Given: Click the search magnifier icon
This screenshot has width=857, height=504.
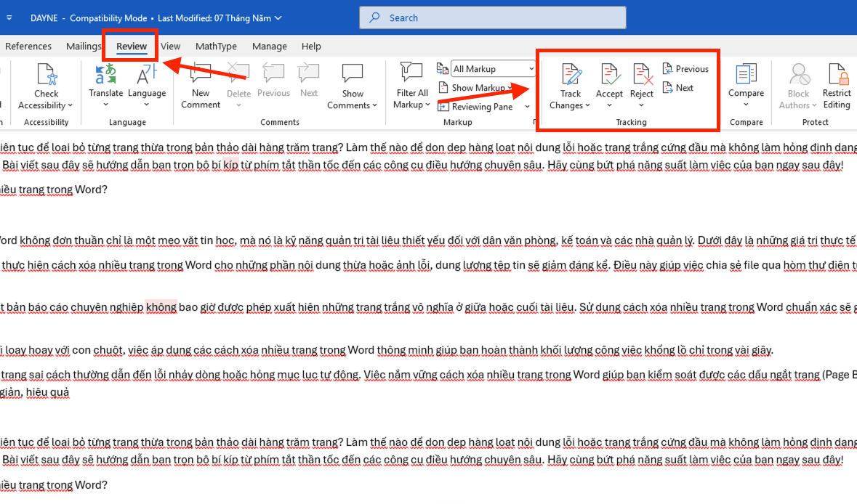Looking at the screenshot, I should pyautogui.click(x=374, y=17).
